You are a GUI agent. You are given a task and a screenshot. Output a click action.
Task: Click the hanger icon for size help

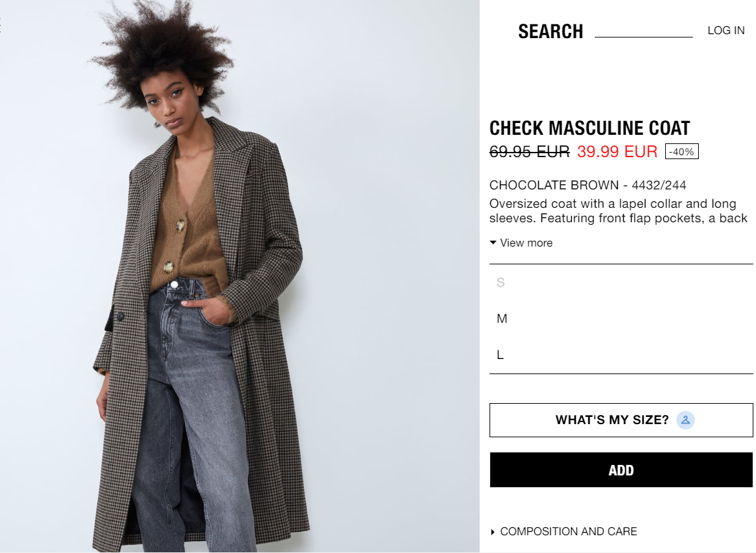coord(685,420)
